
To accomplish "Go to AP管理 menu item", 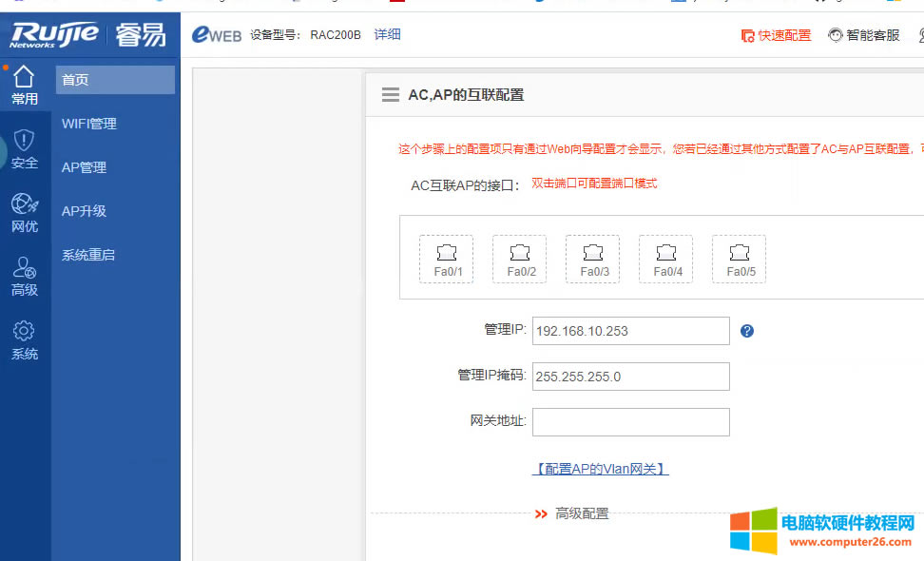I will point(85,167).
